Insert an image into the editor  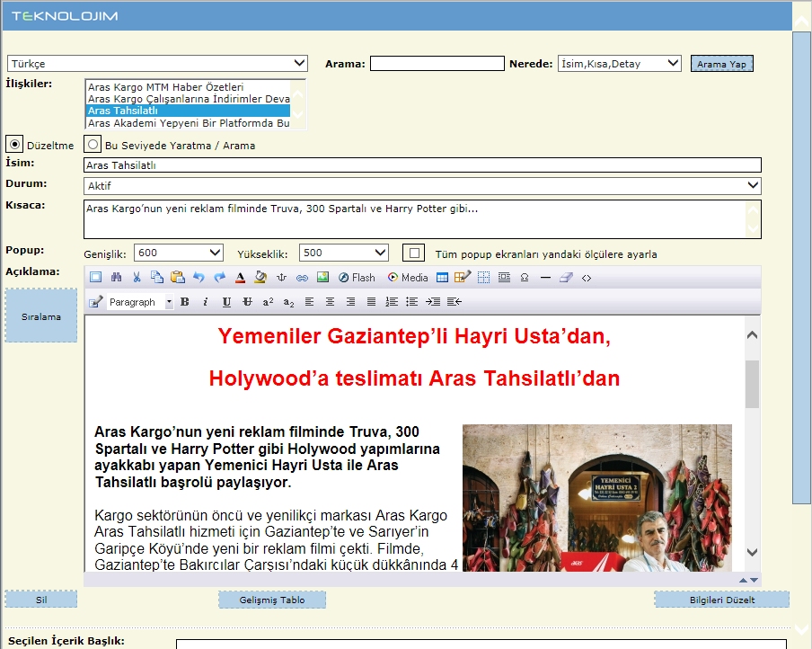coord(322,278)
